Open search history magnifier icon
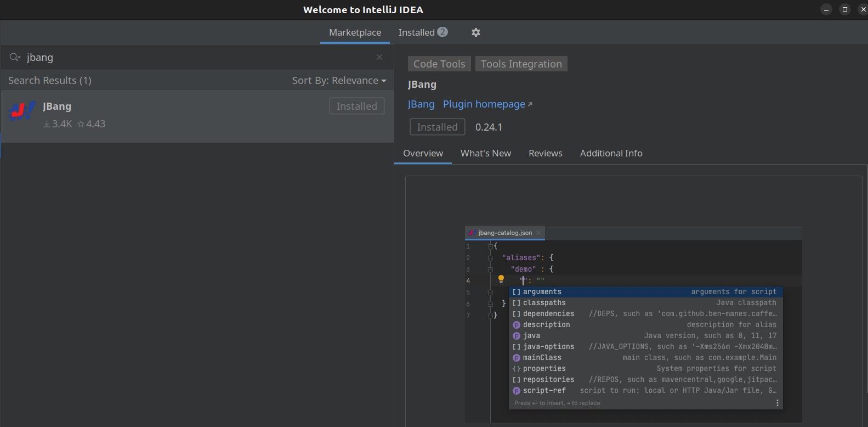The height and width of the screenshot is (427, 868). (x=15, y=57)
